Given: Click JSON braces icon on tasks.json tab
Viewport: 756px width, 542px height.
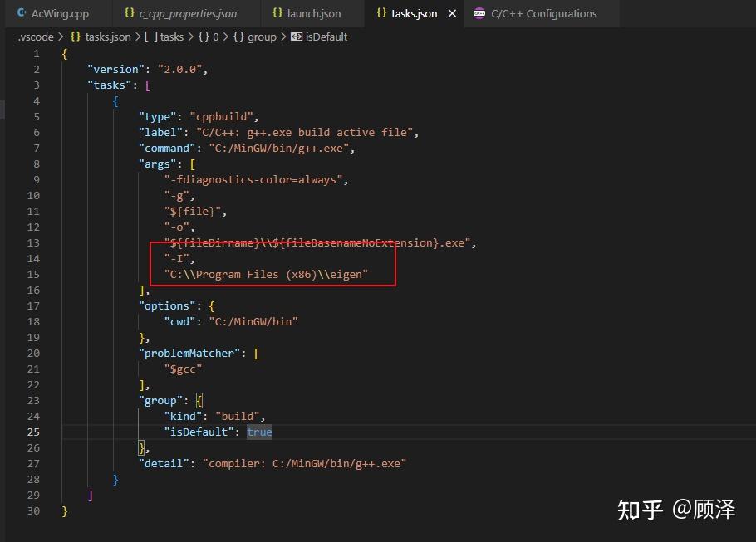Looking at the screenshot, I should pos(381,13).
